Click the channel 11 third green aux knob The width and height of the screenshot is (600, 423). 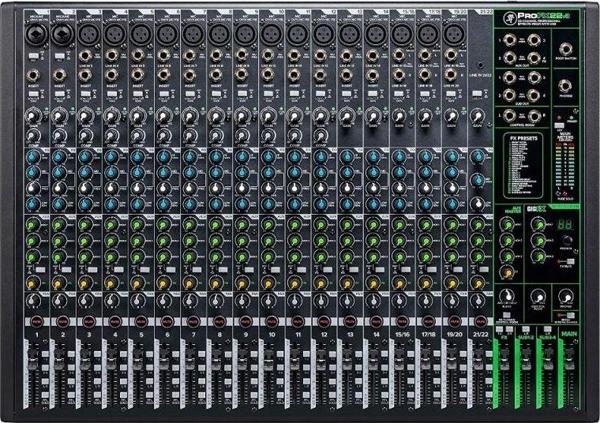(294, 256)
